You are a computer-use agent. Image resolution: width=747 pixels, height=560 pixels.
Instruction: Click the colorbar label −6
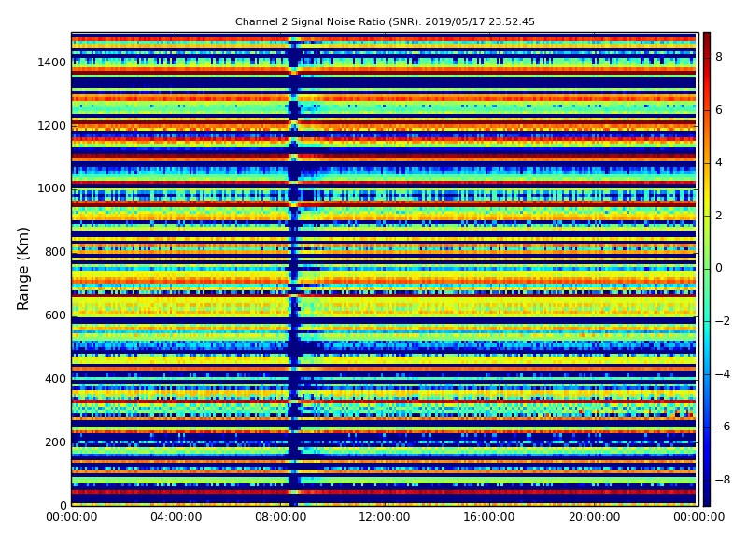click(723, 427)
